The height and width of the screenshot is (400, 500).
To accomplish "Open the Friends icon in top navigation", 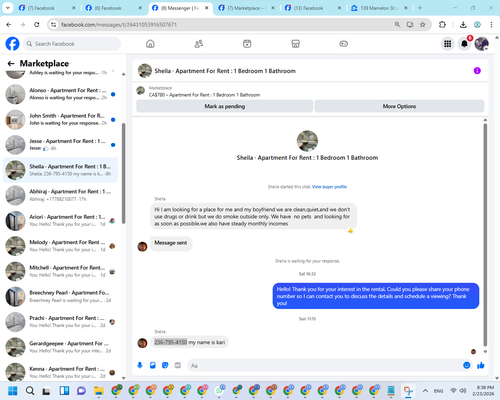I will click(x=199, y=44).
